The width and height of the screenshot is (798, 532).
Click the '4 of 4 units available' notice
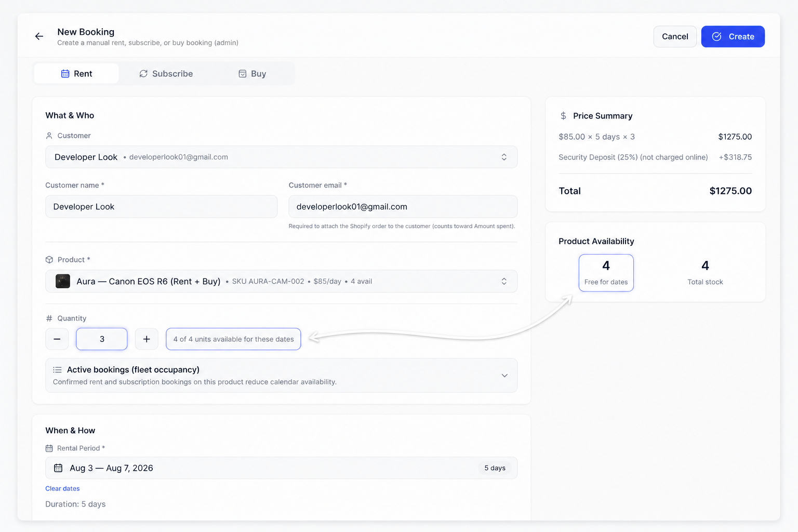pyautogui.click(x=233, y=339)
